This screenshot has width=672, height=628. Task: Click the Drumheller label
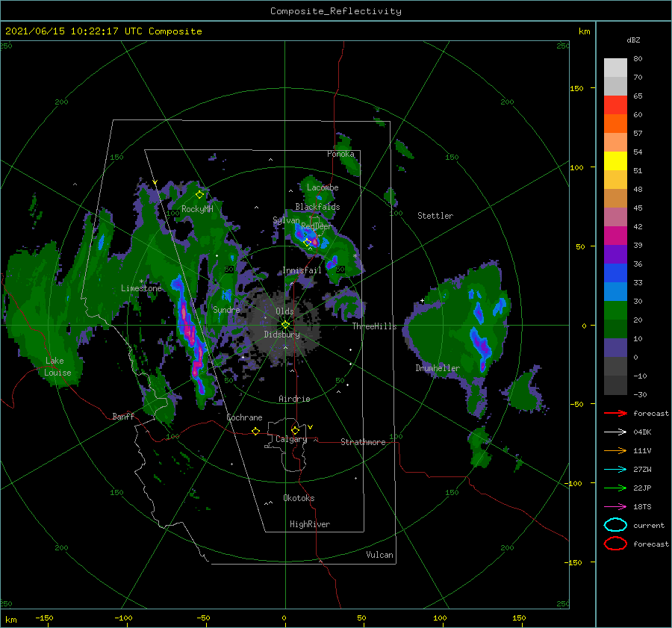coord(438,368)
